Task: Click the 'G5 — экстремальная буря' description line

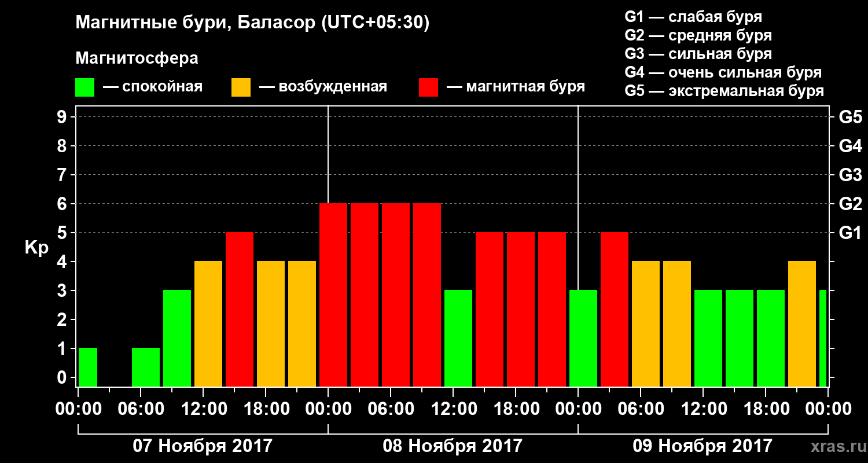Action: coord(724,91)
